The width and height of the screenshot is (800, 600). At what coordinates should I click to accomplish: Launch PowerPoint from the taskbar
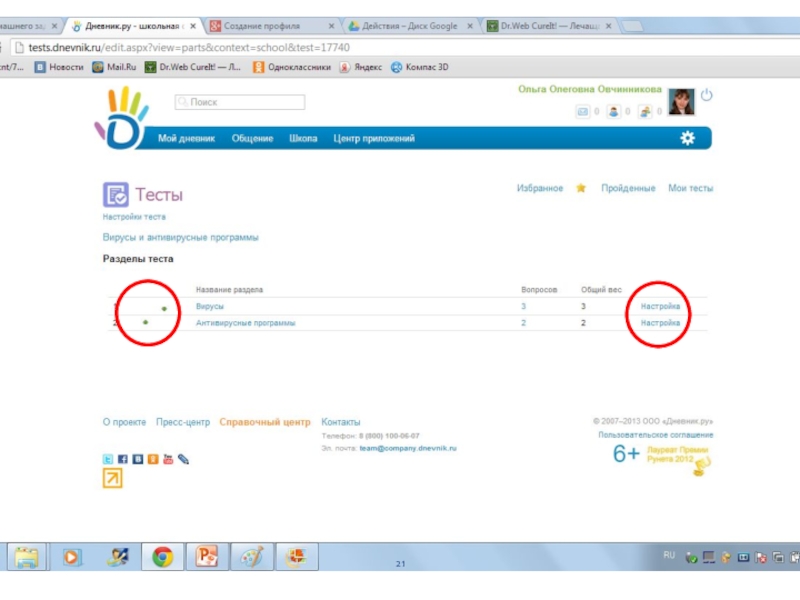(x=209, y=556)
